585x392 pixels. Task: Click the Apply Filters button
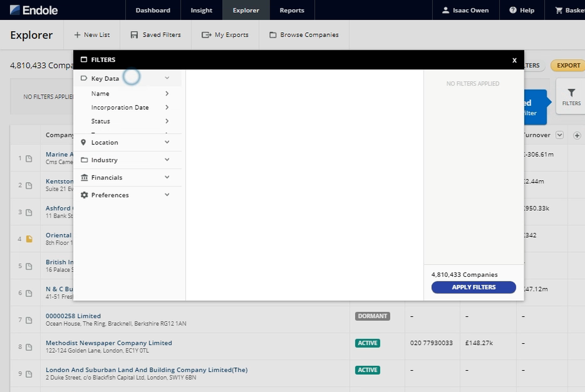474,287
